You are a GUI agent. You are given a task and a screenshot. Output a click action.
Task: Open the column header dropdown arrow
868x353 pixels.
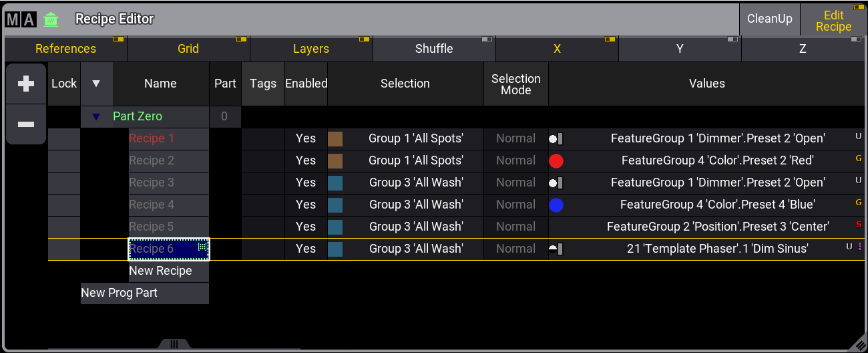[96, 84]
